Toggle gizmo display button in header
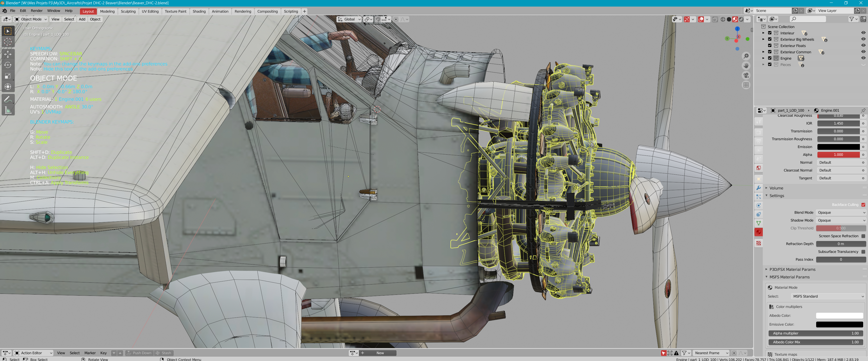This screenshot has width=868, height=361. (687, 19)
